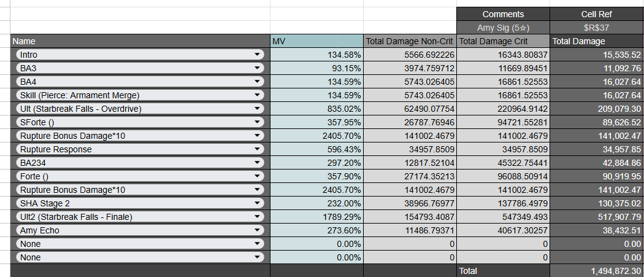The image size is (644, 277).
Task: Select non-crit value 27174.35213
Action: coord(410,176)
